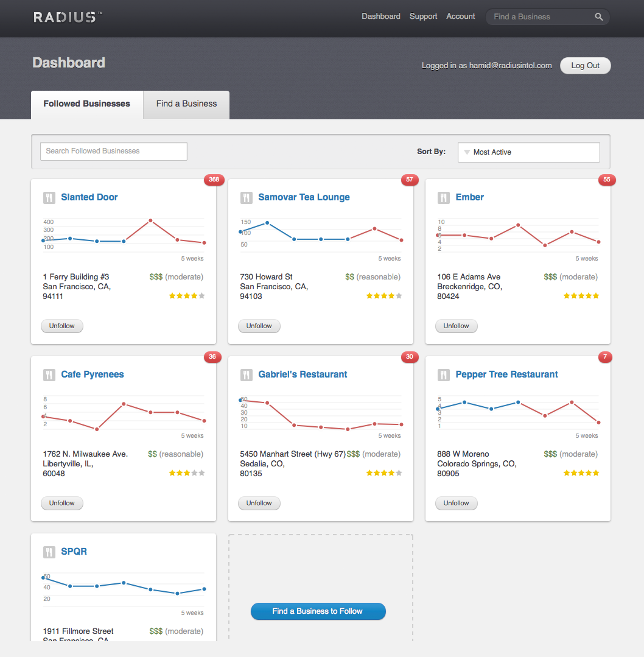Screen dimensions: 644x657
Task: Click the Radius logo
Action: pos(68,17)
